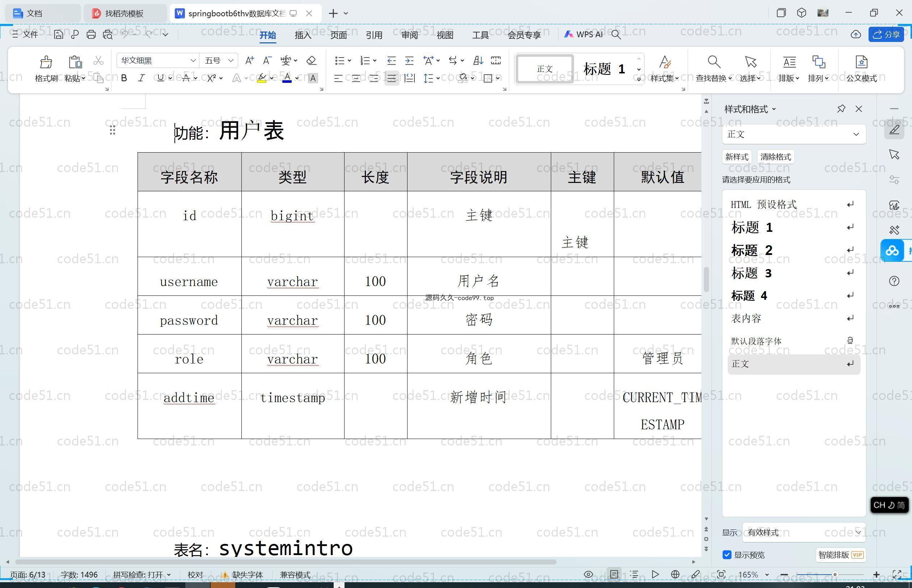
Task: Click the Clear Formatting eraser icon
Action: pyautogui.click(x=311, y=60)
